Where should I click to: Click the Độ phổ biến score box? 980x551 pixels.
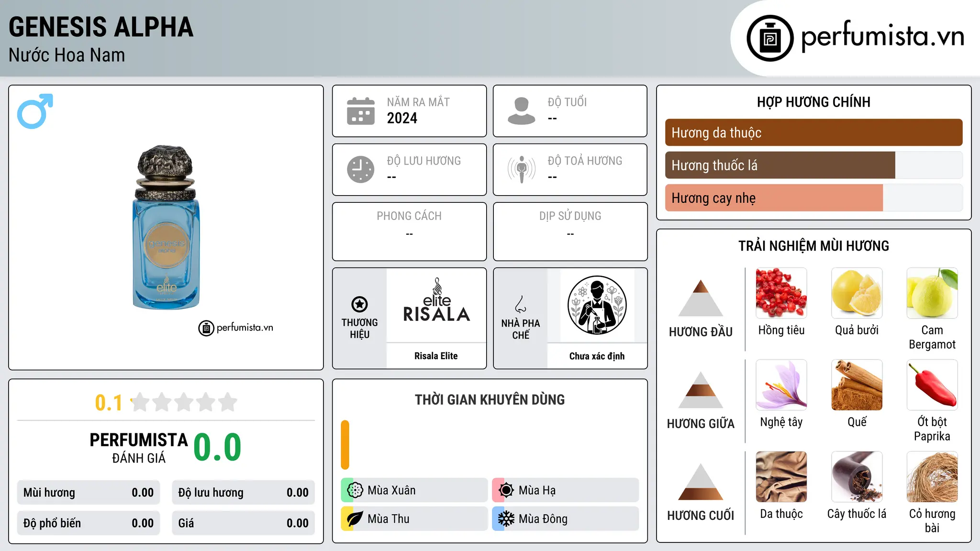pyautogui.click(x=89, y=523)
